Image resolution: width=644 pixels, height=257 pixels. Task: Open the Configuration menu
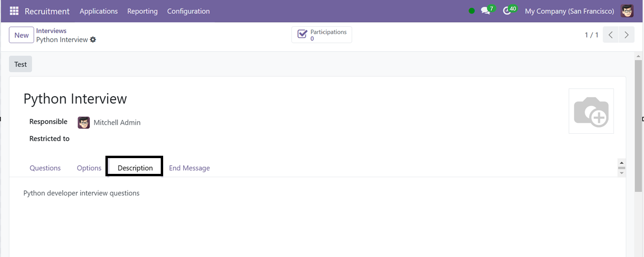click(188, 11)
